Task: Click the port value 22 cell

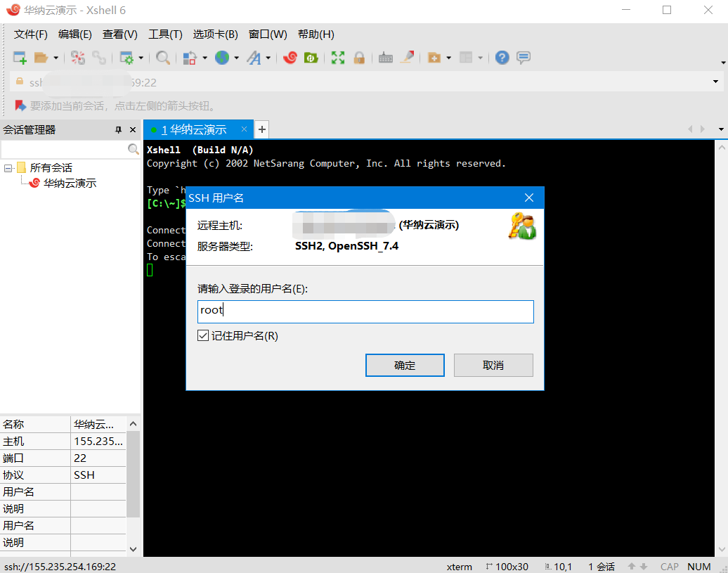Action: click(x=98, y=458)
